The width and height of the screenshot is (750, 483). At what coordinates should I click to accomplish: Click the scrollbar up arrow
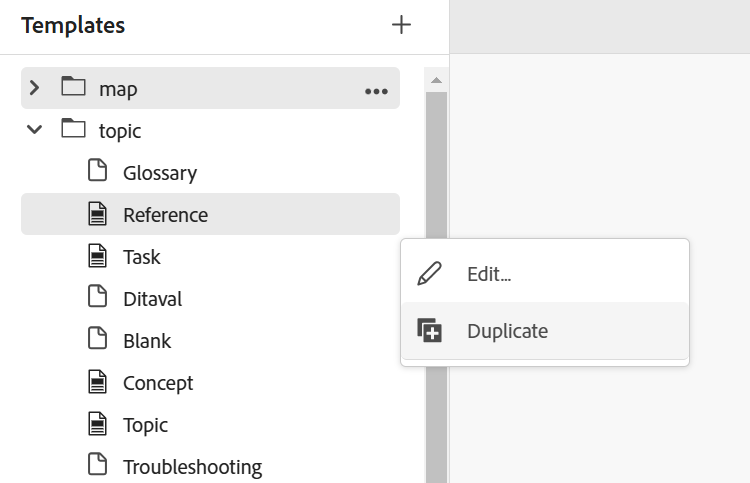tap(436, 80)
